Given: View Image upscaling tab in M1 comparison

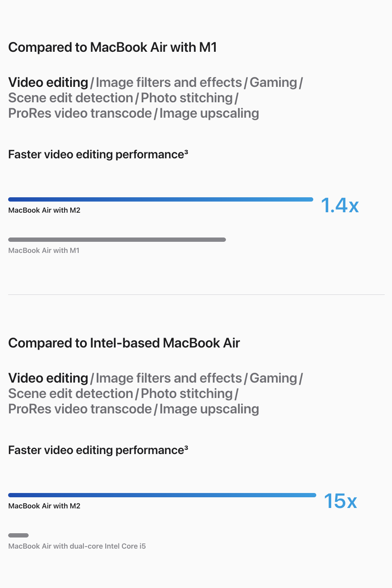Looking at the screenshot, I should click(209, 113).
